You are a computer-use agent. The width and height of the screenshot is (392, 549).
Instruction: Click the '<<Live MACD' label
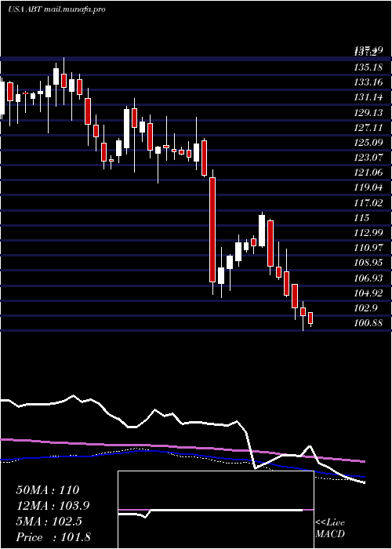tap(330, 529)
